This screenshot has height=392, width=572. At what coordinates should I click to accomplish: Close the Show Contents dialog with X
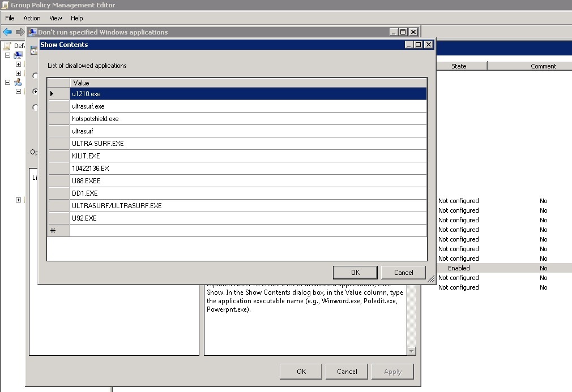point(429,45)
